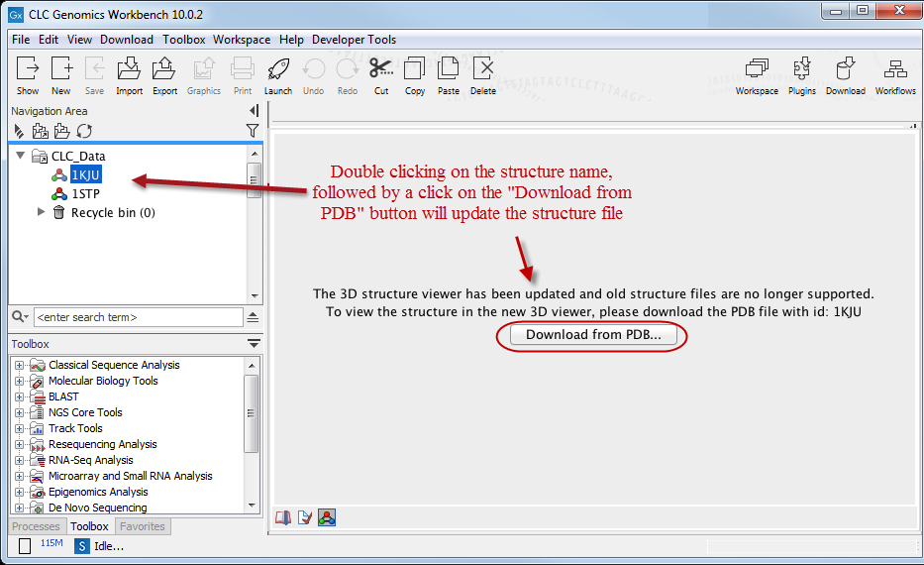Viewport: 924px width, 565px height.
Task: Open the Edit menu
Action: pyautogui.click(x=49, y=40)
